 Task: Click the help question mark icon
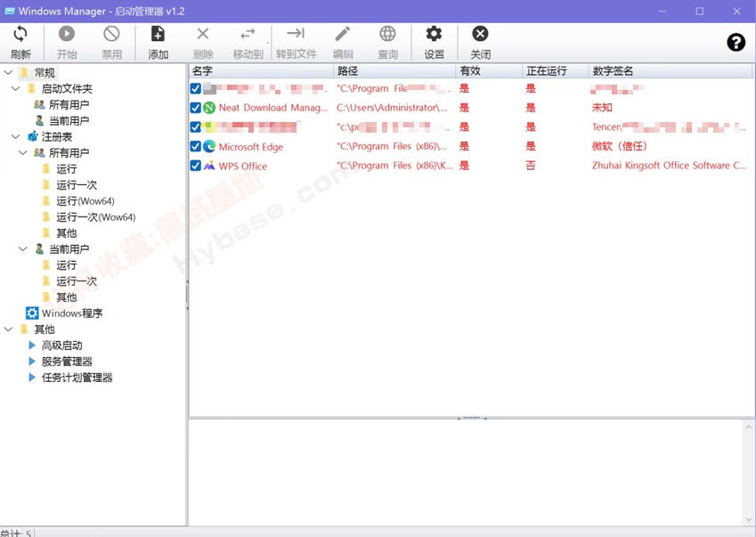(x=736, y=42)
